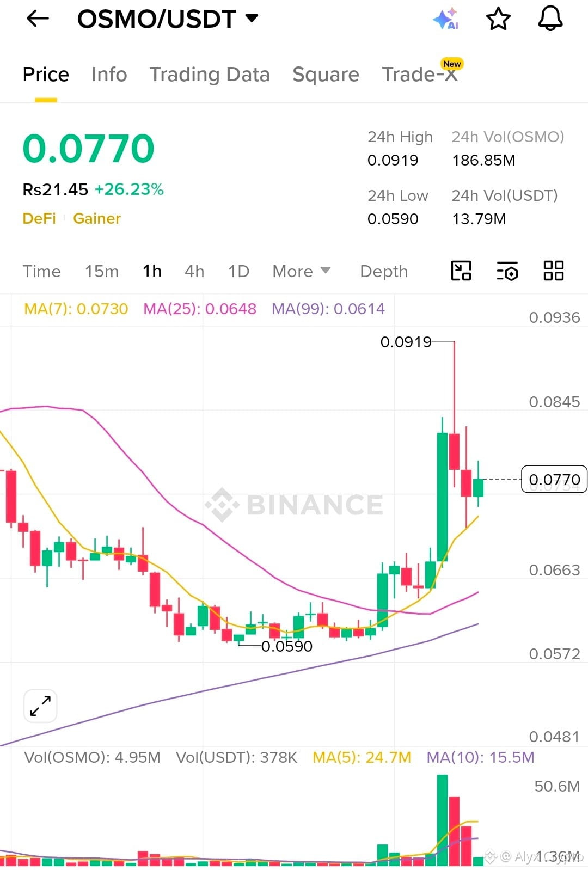This screenshot has width=588, height=870.
Task: Tap the tallest green volume bar
Action: click(442, 820)
